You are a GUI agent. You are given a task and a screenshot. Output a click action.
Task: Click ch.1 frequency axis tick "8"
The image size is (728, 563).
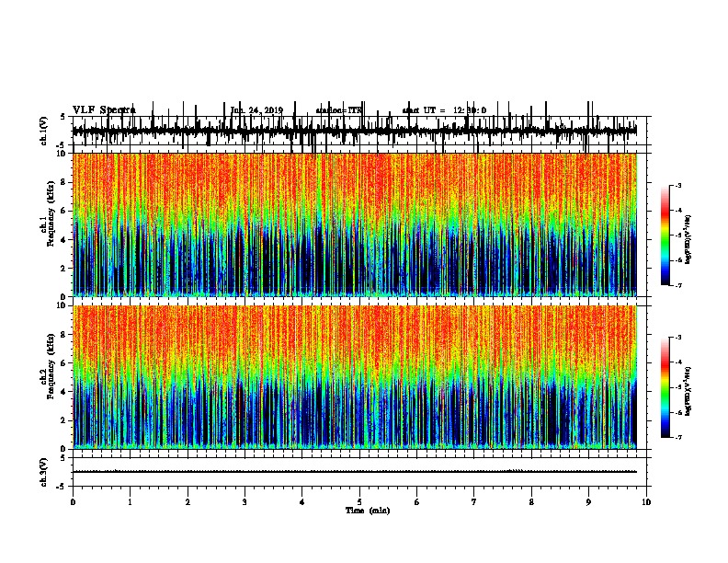click(64, 182)
